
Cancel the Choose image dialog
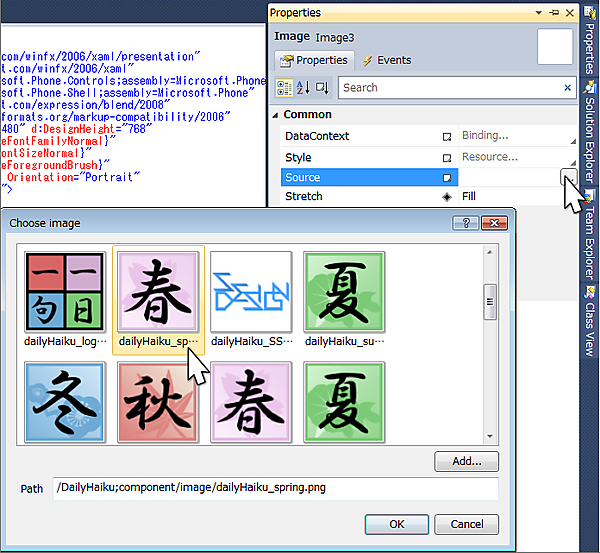(466, 524)
